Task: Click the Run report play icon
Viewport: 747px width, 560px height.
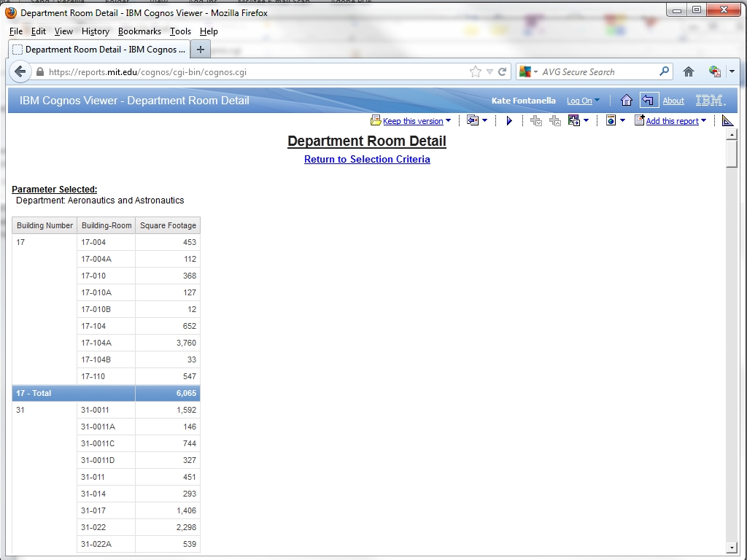Action: [509, 121]
